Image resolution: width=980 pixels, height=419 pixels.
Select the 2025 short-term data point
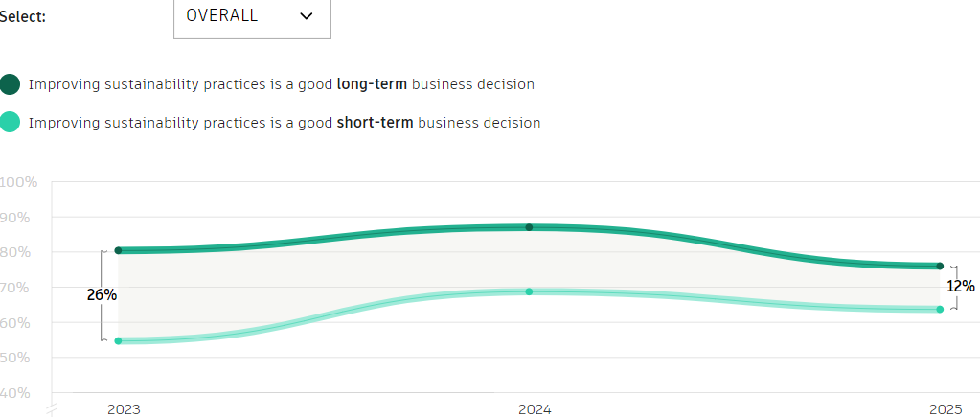point(940,309)
